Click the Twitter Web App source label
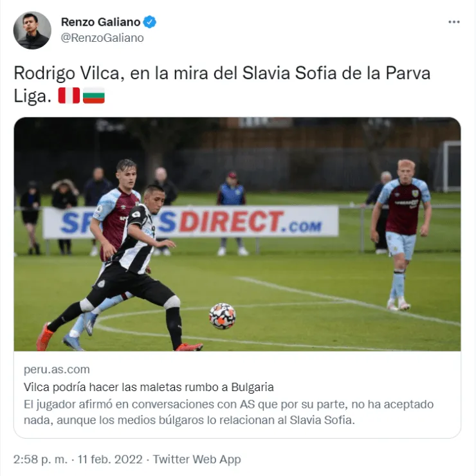The width and height of the screenshot is (476, 476). [x=197, y=459]
